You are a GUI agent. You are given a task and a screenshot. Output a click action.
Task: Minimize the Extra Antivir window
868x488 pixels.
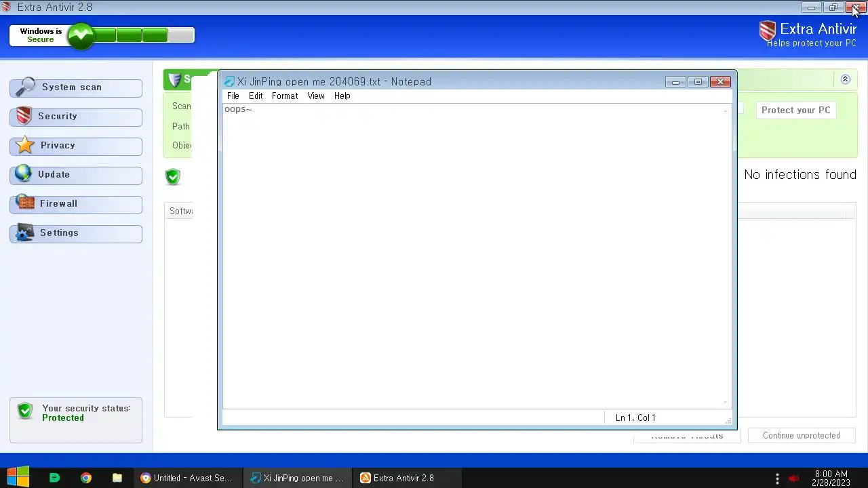[811, 7]
